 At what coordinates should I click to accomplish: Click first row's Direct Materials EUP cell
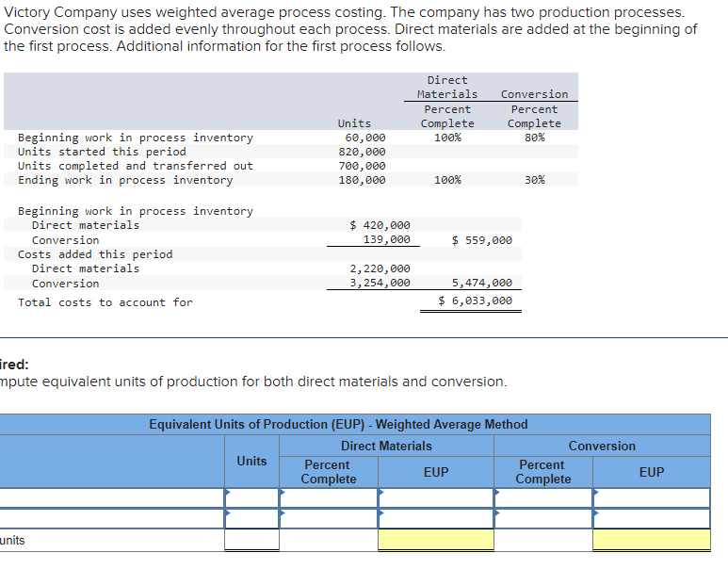[436, 498]
